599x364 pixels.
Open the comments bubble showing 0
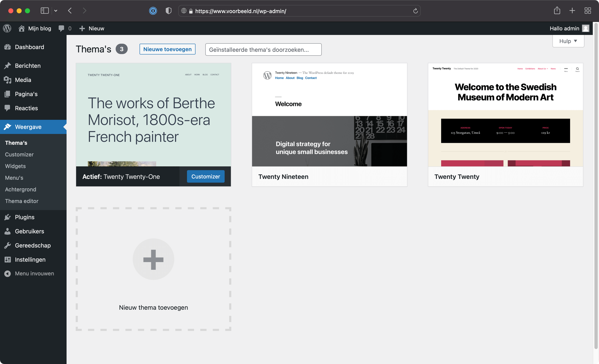tap(61, 28)
